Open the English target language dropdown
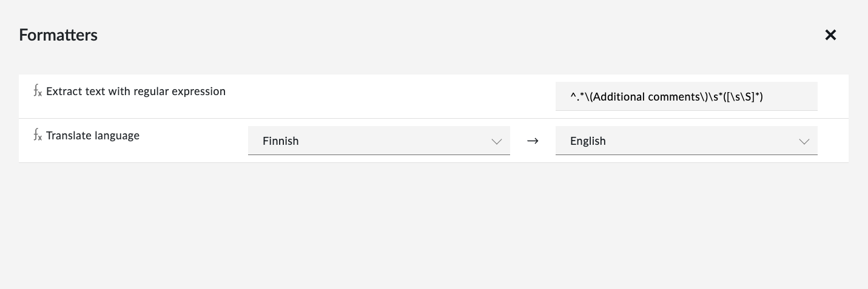Screen dimensions: 868x289 pyautogui.click(x=687, y=141)
